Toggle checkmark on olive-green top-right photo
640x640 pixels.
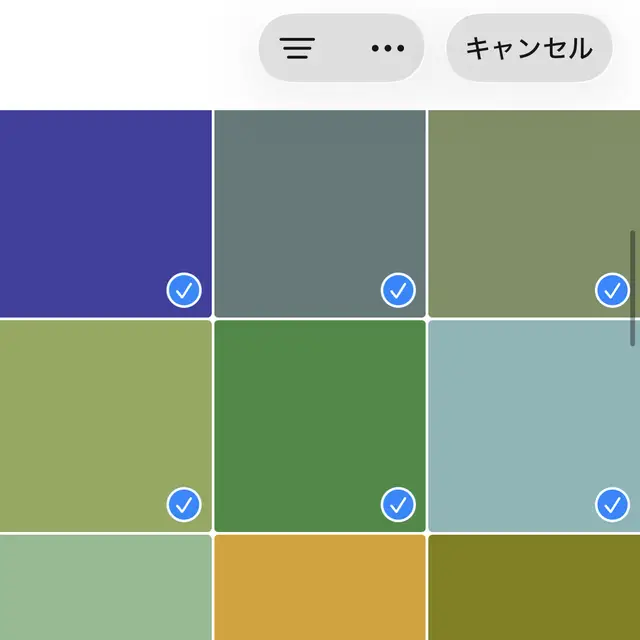pyautogui.click(x=612, y=291)
